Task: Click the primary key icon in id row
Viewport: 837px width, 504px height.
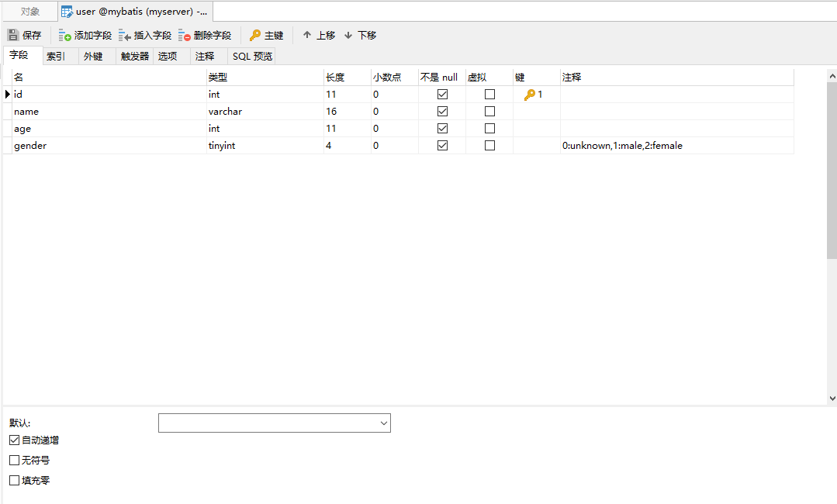Action: [x=530, y=95]
